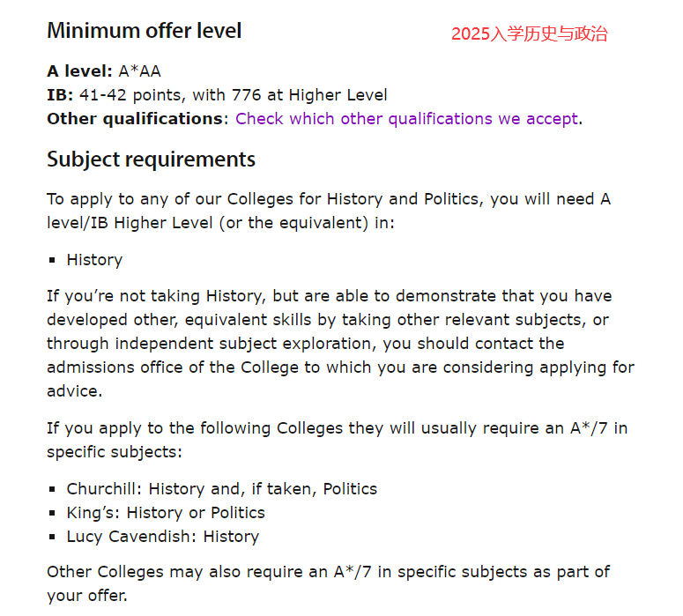Click the 'History' bullet item

click(x=94, y=260)
